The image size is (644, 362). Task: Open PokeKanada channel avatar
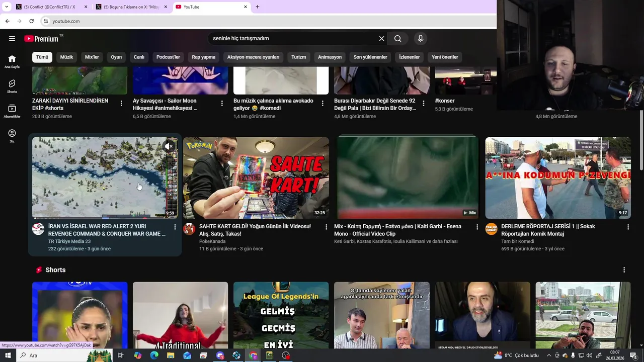[189, 229]
